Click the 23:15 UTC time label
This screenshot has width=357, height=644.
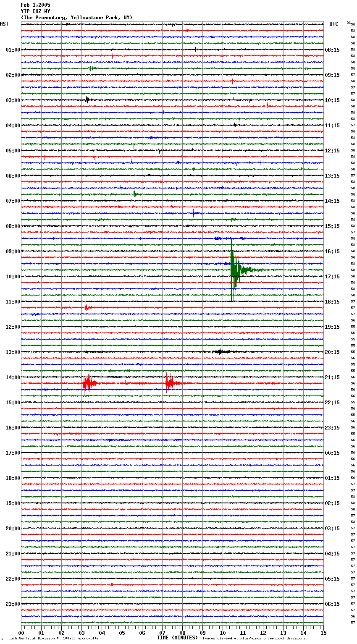click(332, 428)
